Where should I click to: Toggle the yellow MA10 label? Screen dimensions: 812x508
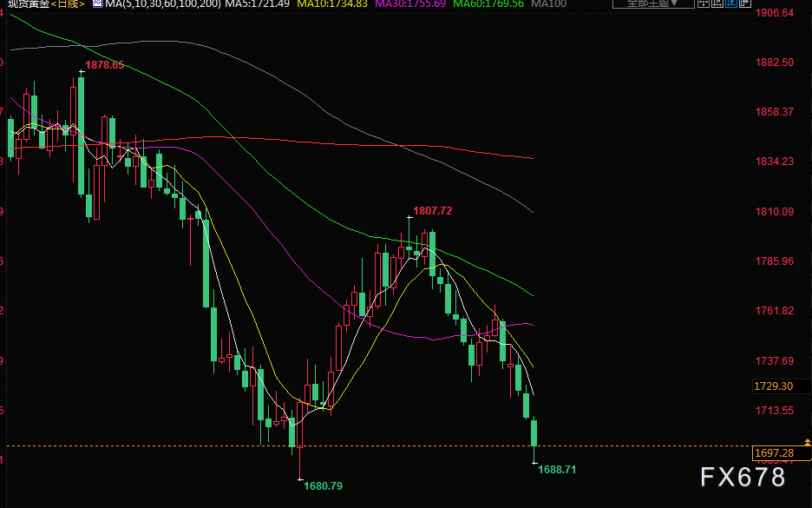click(x=331, y=4)
